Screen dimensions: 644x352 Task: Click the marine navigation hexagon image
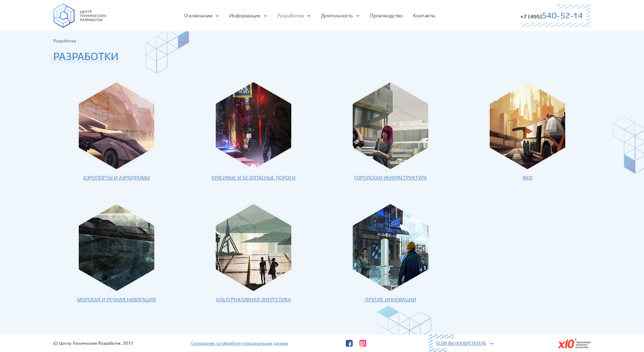pos(117,248)
